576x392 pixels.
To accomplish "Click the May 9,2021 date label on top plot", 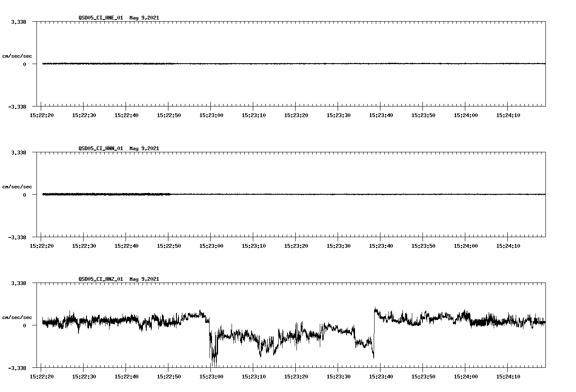I will click(145, 18).
